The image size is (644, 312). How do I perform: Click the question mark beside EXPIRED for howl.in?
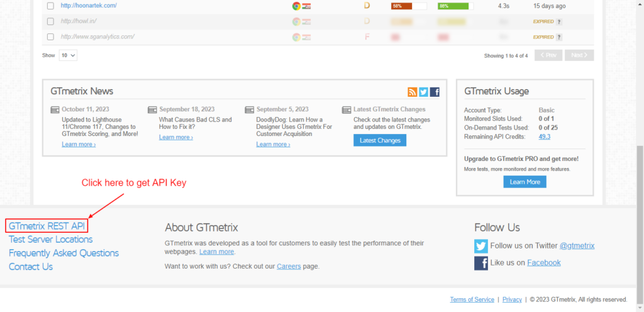pyautogui.click(x=559, y=22)
